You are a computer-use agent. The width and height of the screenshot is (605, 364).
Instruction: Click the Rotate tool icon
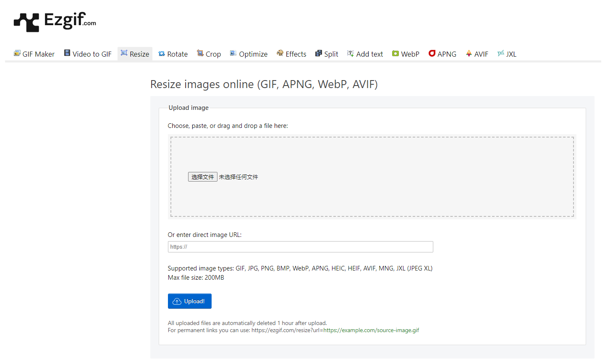pyautogui.click(x=162, y=54)
